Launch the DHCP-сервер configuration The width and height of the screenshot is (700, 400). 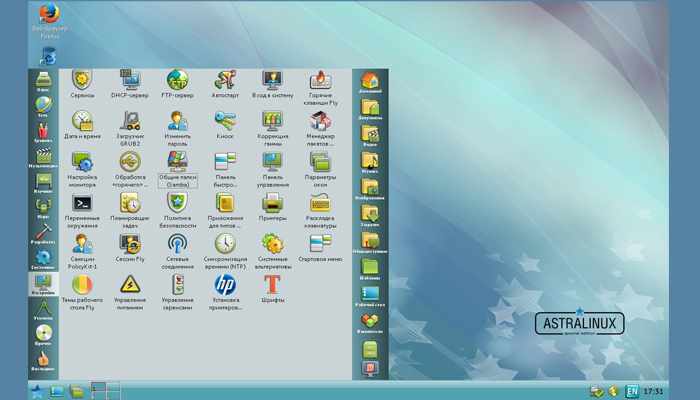[130, 84]
